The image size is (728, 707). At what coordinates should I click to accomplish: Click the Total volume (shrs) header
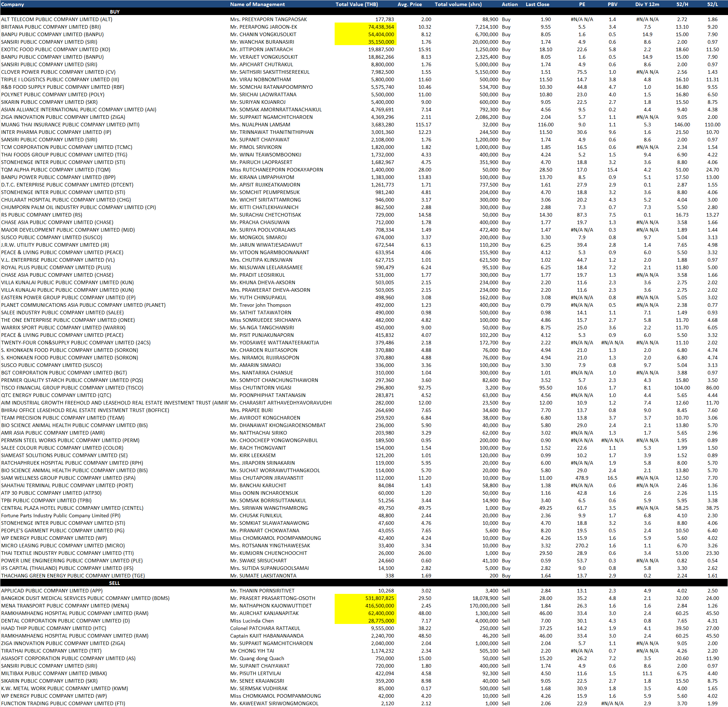point(458,4)
